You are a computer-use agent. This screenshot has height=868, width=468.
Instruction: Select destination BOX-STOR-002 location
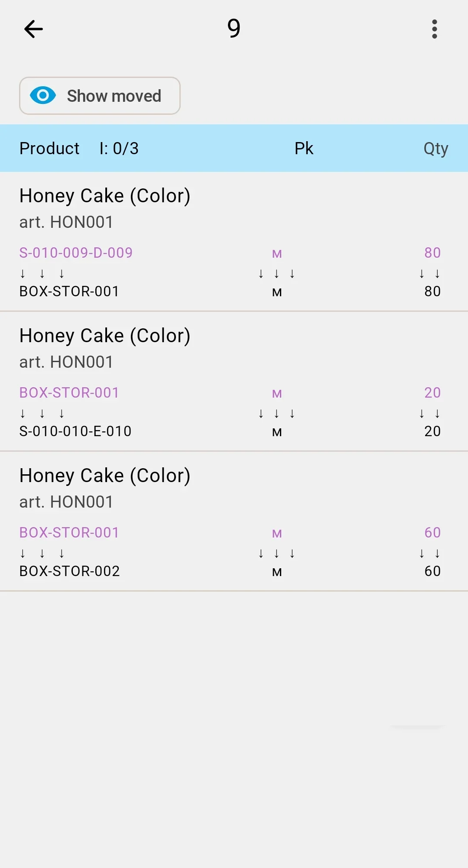69,571
